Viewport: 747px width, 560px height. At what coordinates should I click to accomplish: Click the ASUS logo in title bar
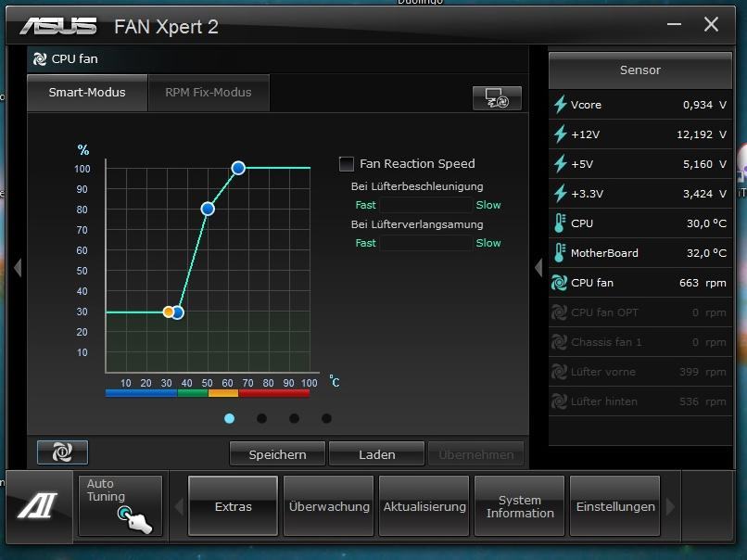click(58, 26)
